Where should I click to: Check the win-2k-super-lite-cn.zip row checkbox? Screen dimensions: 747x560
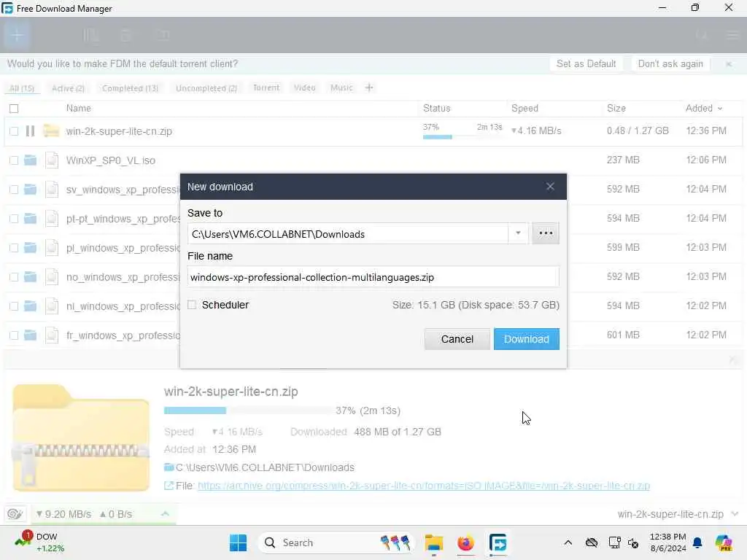coord(14,131)
